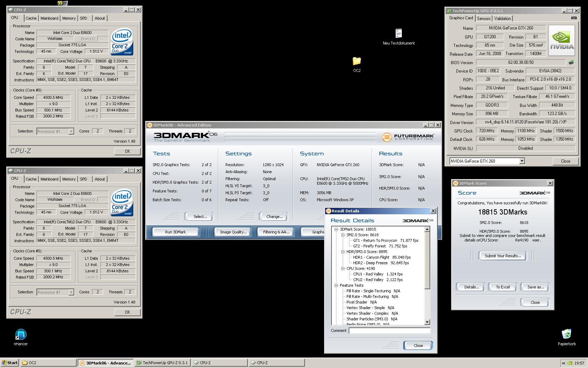
Task: Select the OC2 folder on the desktop
Action: tap(357, 64)
